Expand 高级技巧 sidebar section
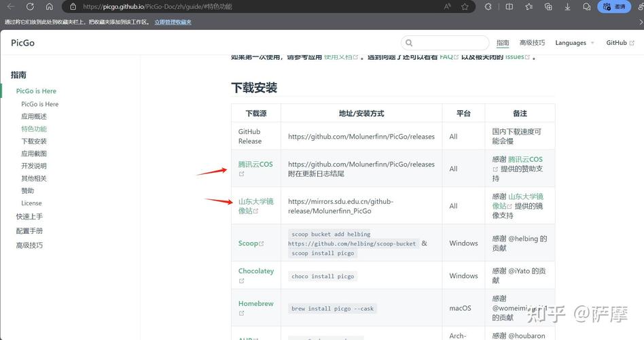This screenshot has height=340, width=644. pos(29,245)
